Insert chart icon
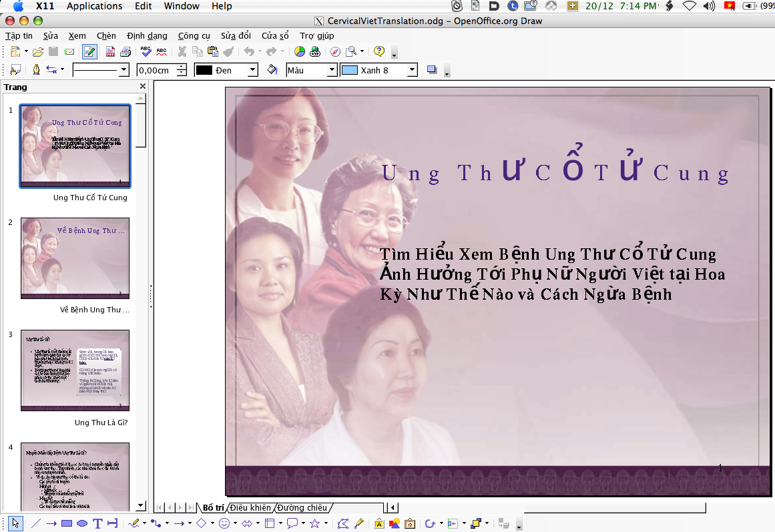This screenshot has width=775, height=532. pos(300,51)
